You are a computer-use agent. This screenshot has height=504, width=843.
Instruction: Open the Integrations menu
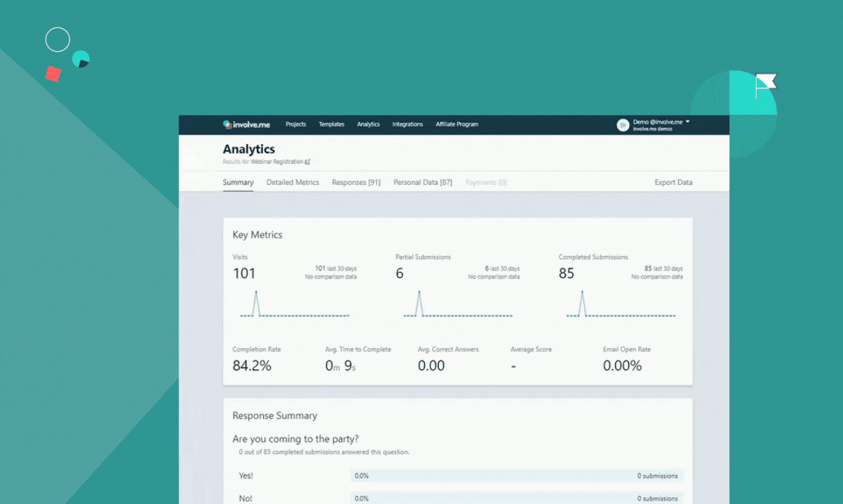[x=408, y=125]
